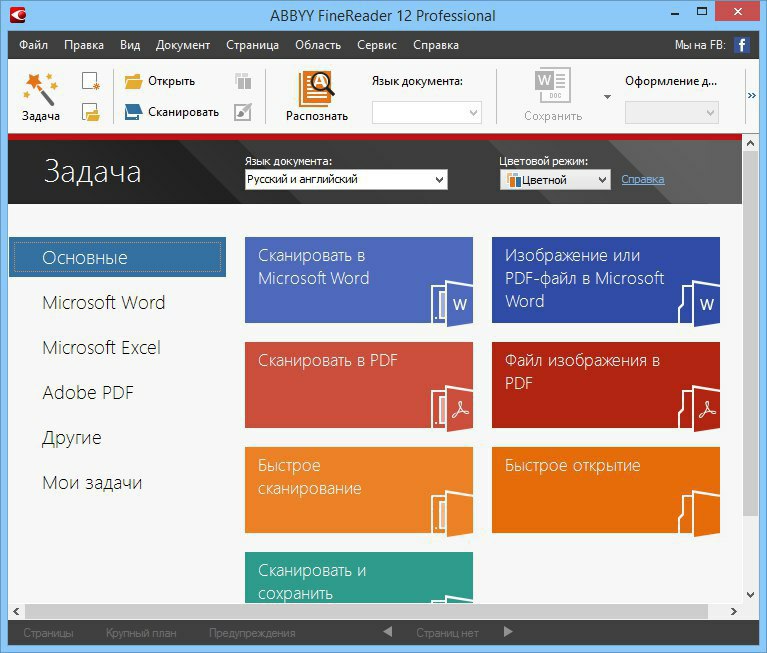Open the Справка link in task panel
767x653 pixels.
click(x=643, y=180)
